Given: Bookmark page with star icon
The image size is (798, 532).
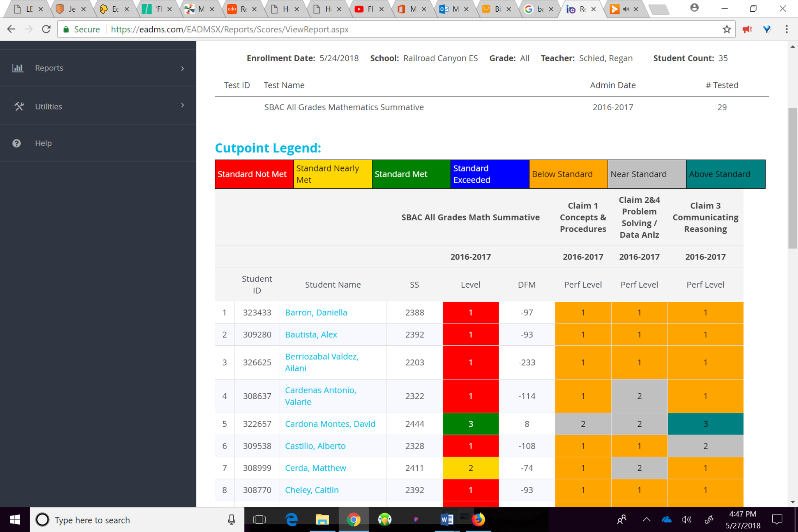Looking at the screenshot, I should 726,30.
